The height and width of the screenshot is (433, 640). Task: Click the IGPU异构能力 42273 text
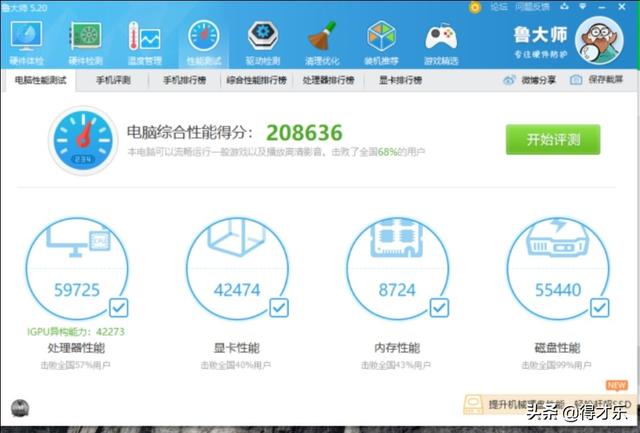(x=76, y=332)
